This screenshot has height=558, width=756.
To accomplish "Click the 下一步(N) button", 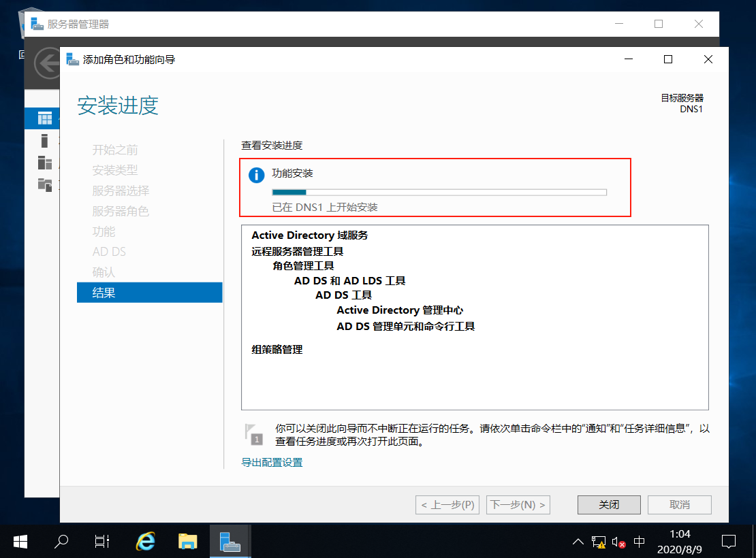I will [x=518, y=504].
